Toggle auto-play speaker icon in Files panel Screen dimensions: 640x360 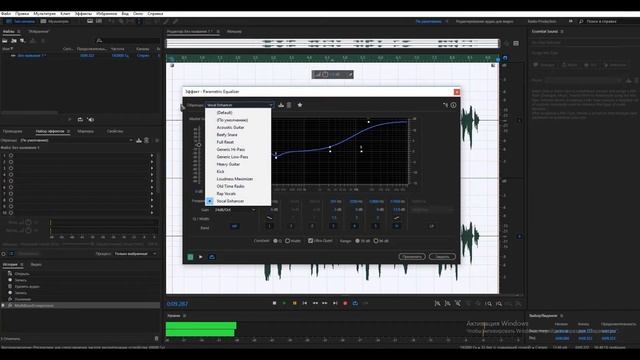(x=91, y=120)
